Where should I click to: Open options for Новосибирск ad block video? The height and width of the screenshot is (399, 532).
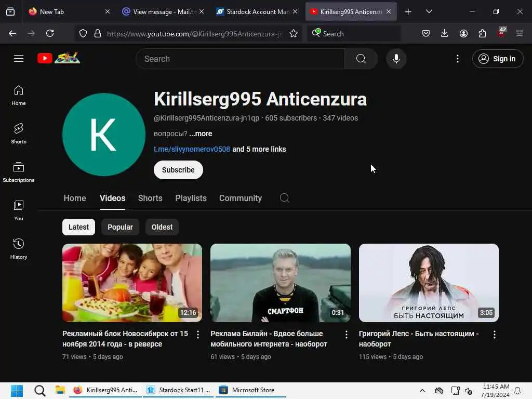[198, 335]
